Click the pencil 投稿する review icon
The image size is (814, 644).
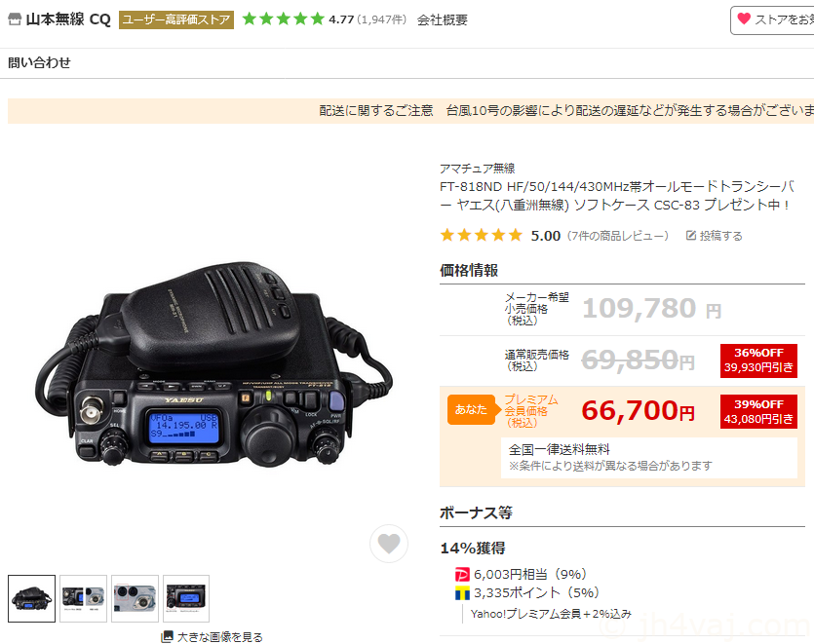click(690, 236)
